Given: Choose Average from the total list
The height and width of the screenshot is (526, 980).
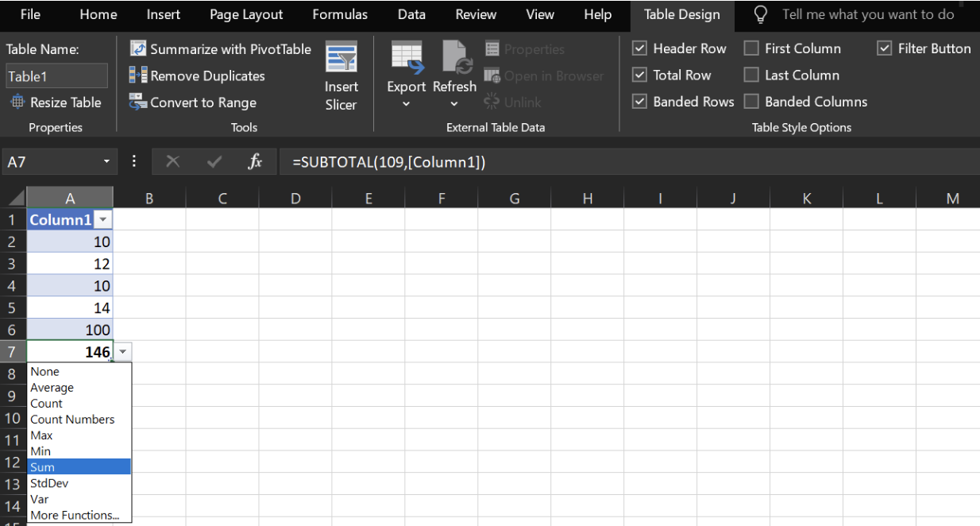Looking at the screenshot, I should click(79, 388).
